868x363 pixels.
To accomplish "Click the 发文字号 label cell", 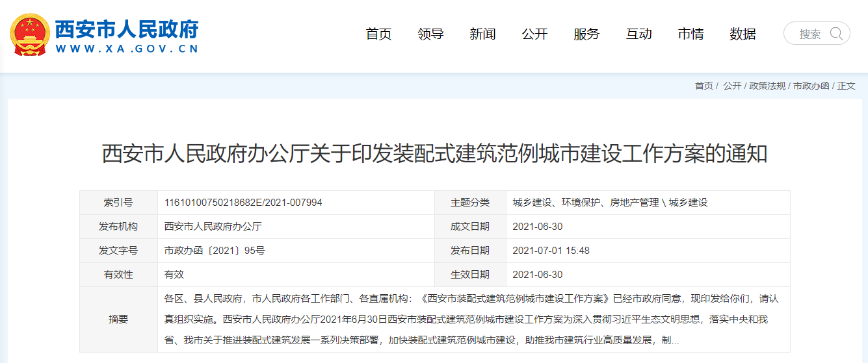I will pos(118,251).
